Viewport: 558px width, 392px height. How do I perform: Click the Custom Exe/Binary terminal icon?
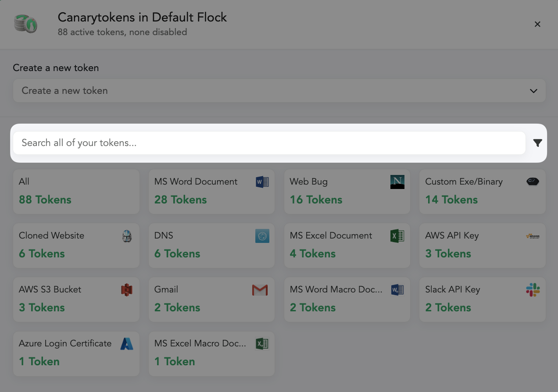pos(533,181)
